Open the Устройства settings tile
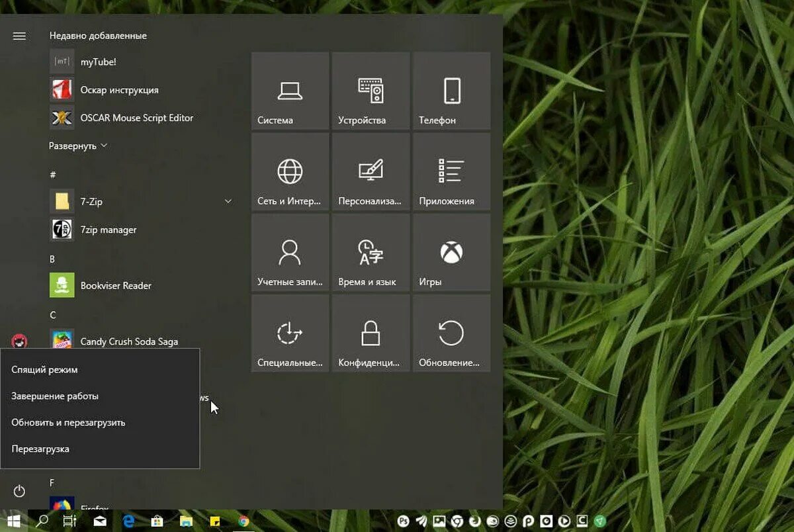The width and height of the screenshot is (794, 532). (x=371, y=91)
